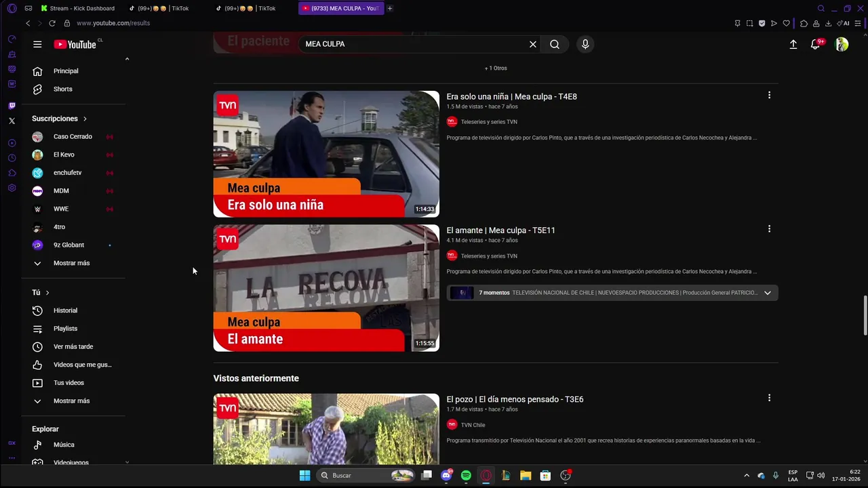Open Ver más tarde list

point(75,346)
